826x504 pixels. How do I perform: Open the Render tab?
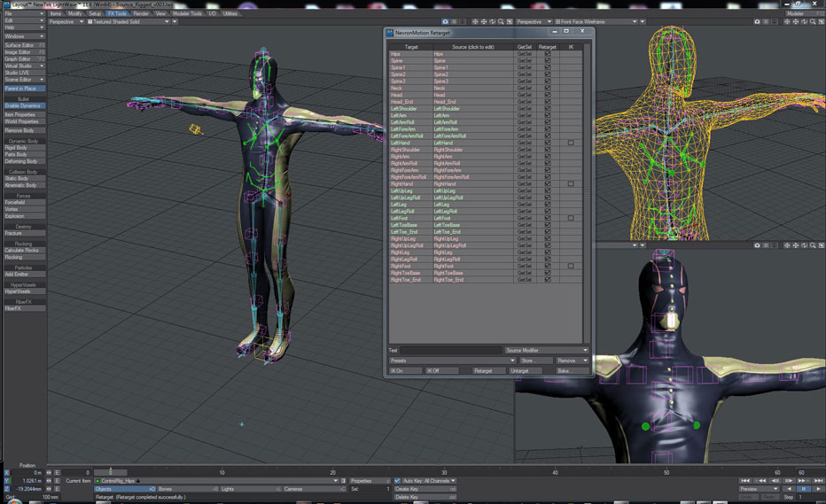click(x=141, y=14)
